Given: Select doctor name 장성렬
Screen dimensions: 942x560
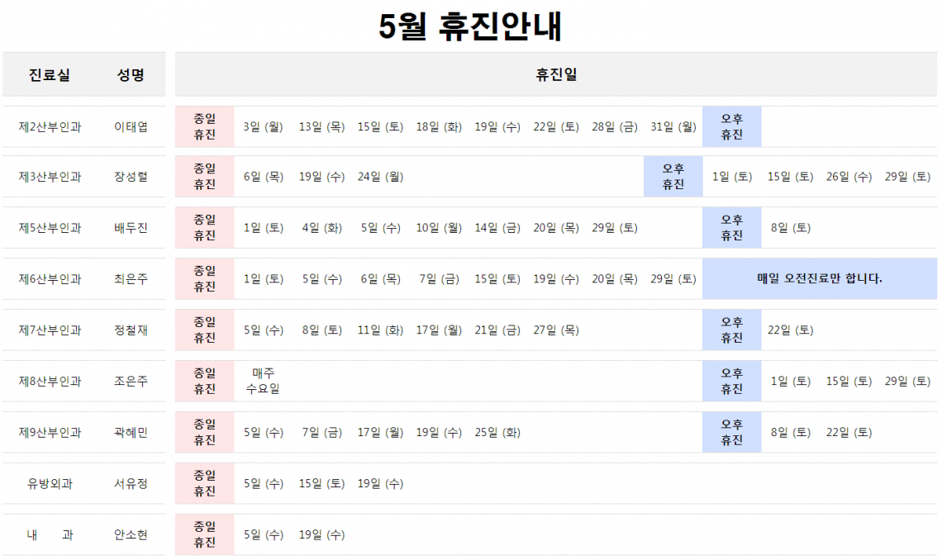Looking at the screenshot, I should pos(131,177).
